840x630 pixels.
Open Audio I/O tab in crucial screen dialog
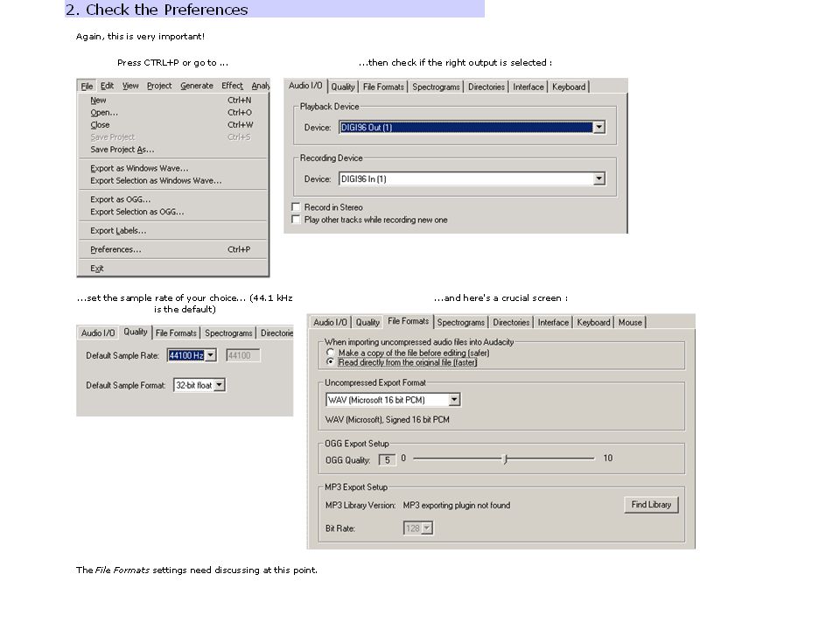point(330,323)
